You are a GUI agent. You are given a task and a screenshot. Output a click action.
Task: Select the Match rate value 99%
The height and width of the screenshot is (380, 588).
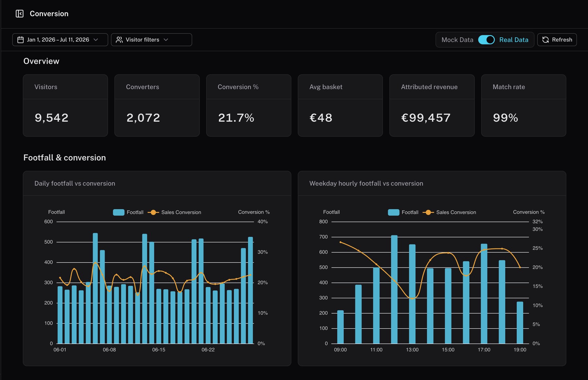pyautogui.click(x=505, y=118)
